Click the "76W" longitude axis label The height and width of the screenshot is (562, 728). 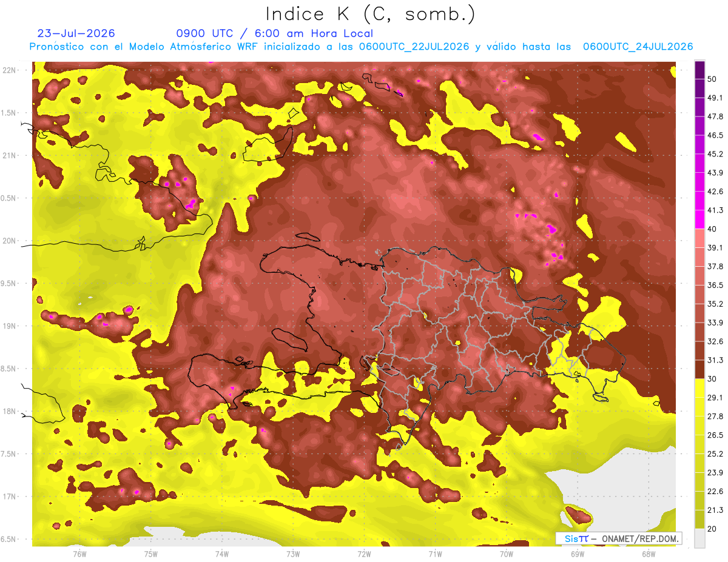79,554
